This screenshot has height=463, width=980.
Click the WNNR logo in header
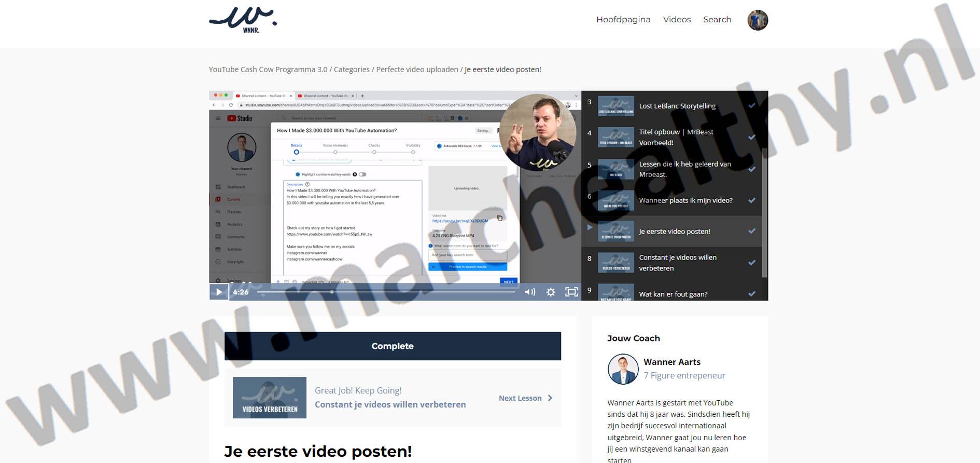243,20
